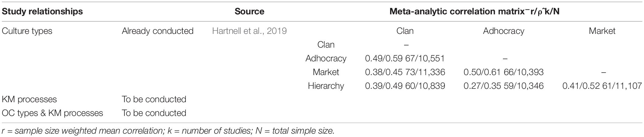
Task: Click the Clan column heading
Action: [x=405, y=31]
